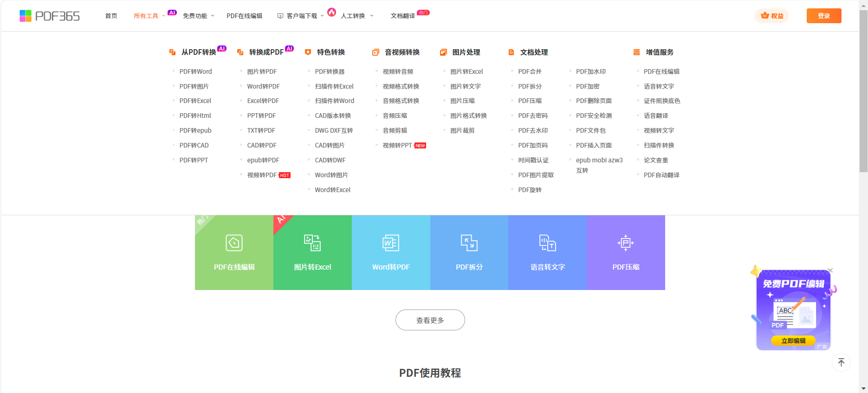Click the 语音转文字 tile icon

pyautogui.click(x=548, y=243)
